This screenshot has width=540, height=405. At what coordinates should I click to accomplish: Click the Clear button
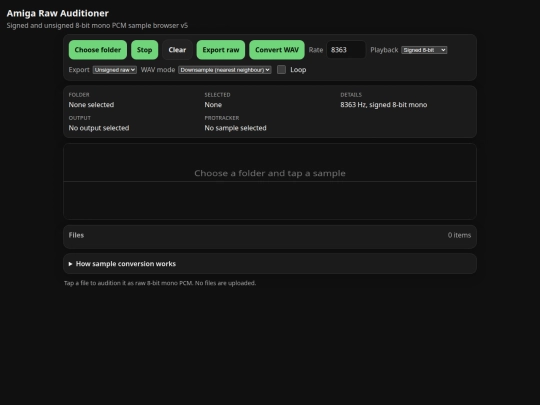(177, 50)
